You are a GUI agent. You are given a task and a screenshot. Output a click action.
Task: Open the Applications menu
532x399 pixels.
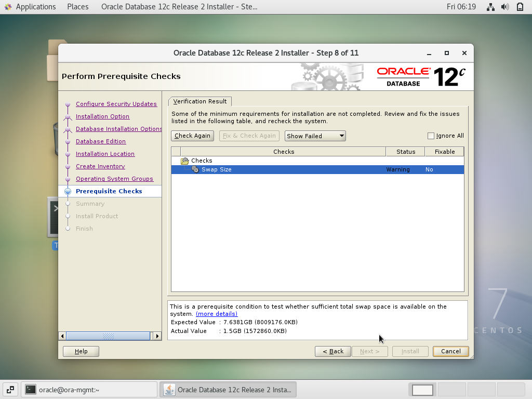click(36, 7)
